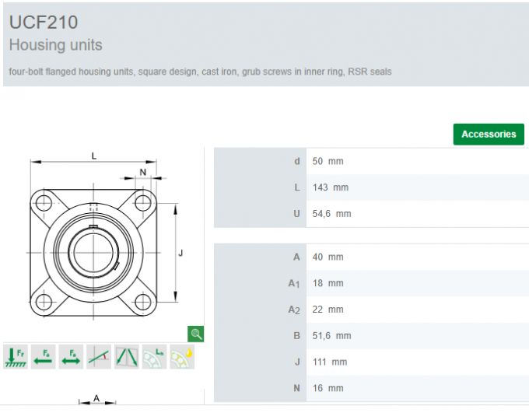Click the B 51,6 mm value
Screen dimensions: 529x420
point(332,336)
